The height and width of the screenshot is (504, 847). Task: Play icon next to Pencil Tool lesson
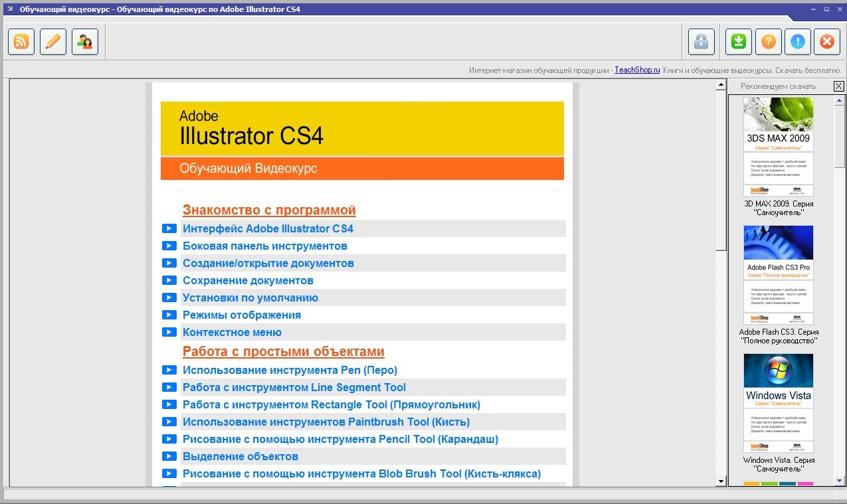169,439
